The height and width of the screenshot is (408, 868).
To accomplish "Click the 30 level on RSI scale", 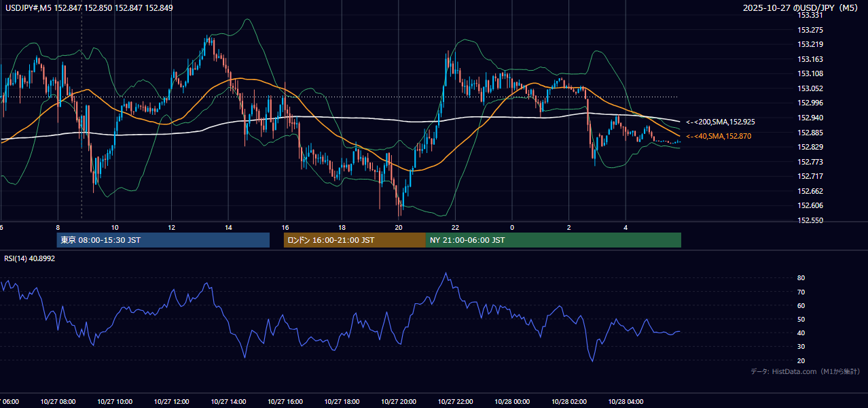I will point(801,347).
